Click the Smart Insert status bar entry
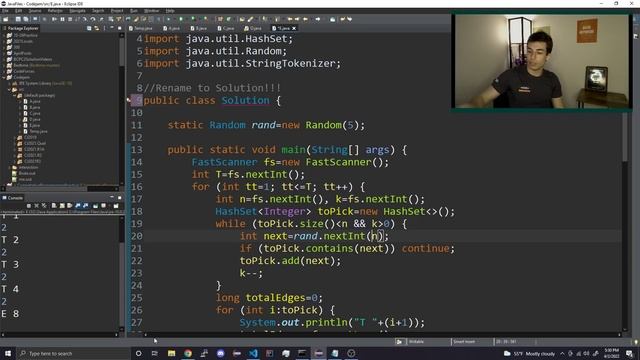The width and height of the screenshot is (640, 360). point(464,342)
